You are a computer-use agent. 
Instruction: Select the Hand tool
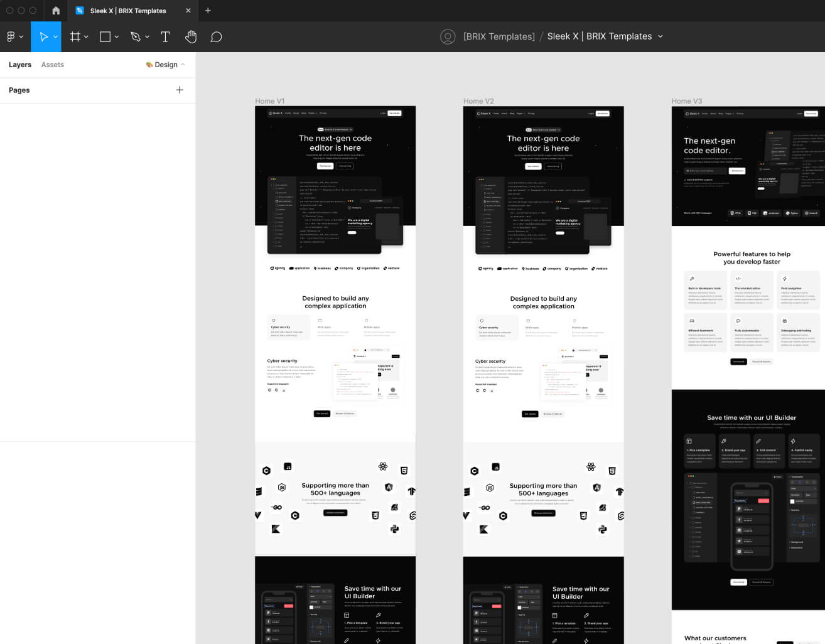coord(191,36)
